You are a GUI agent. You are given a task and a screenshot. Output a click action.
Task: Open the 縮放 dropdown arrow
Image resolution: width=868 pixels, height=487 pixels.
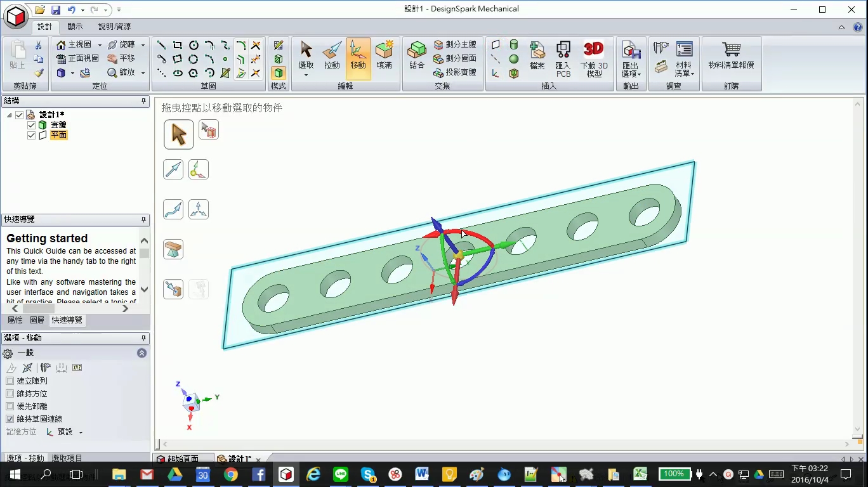pos(143,73)
